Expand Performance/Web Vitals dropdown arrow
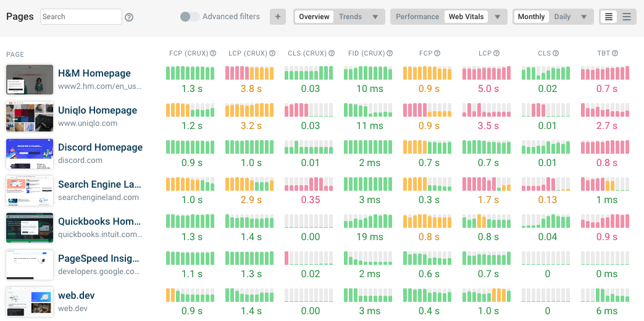 (498, 17)
